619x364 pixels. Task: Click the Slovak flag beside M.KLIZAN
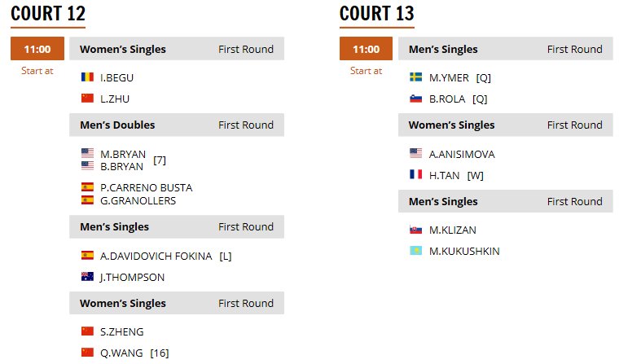[x=415, y=230]
